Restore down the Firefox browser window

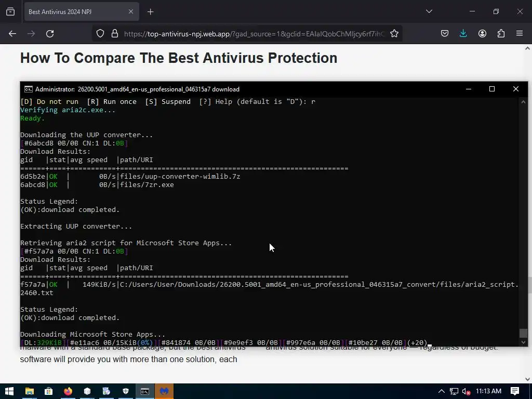click(496, 11)
